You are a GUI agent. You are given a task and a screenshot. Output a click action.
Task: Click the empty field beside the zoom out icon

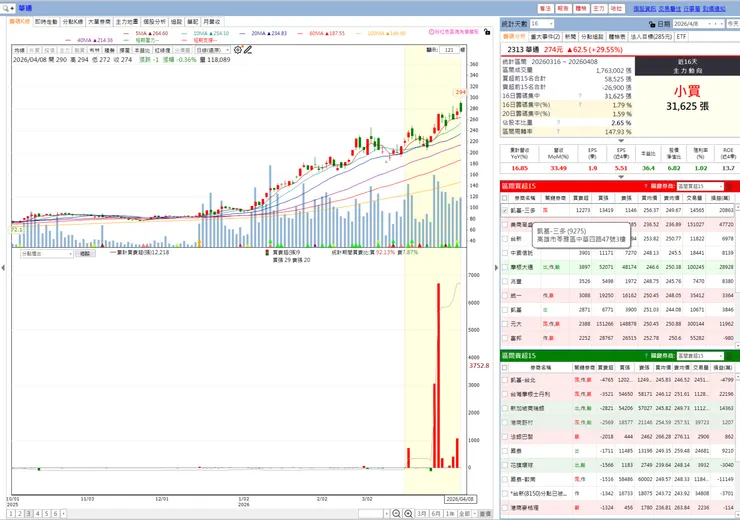(371, 513)
